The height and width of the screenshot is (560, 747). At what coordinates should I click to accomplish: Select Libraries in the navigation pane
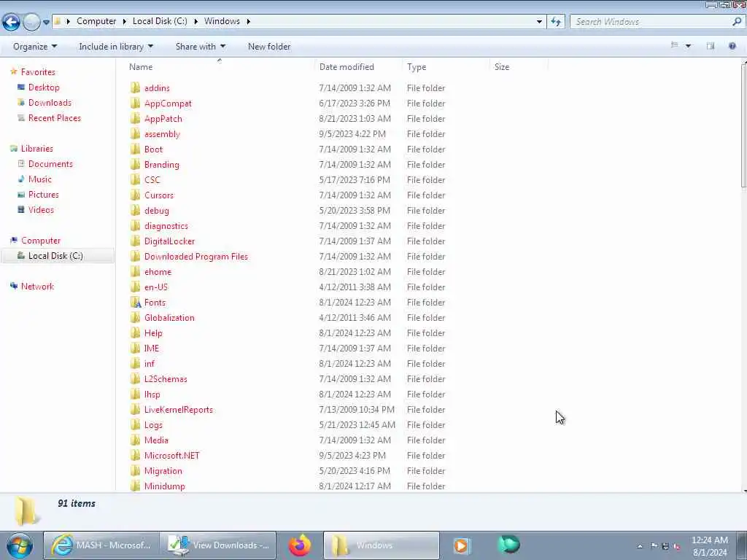[36, 149]
